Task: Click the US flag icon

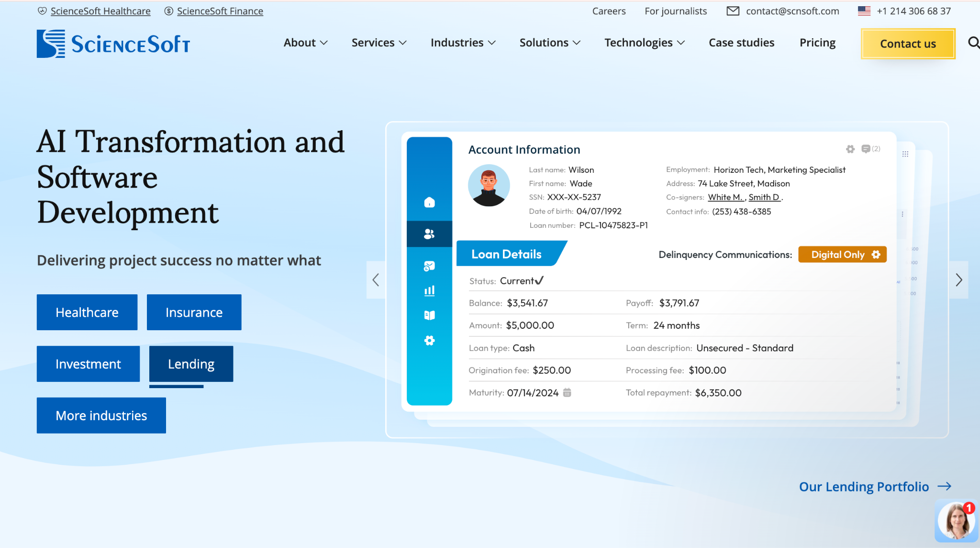Action: tap(864, 11)
